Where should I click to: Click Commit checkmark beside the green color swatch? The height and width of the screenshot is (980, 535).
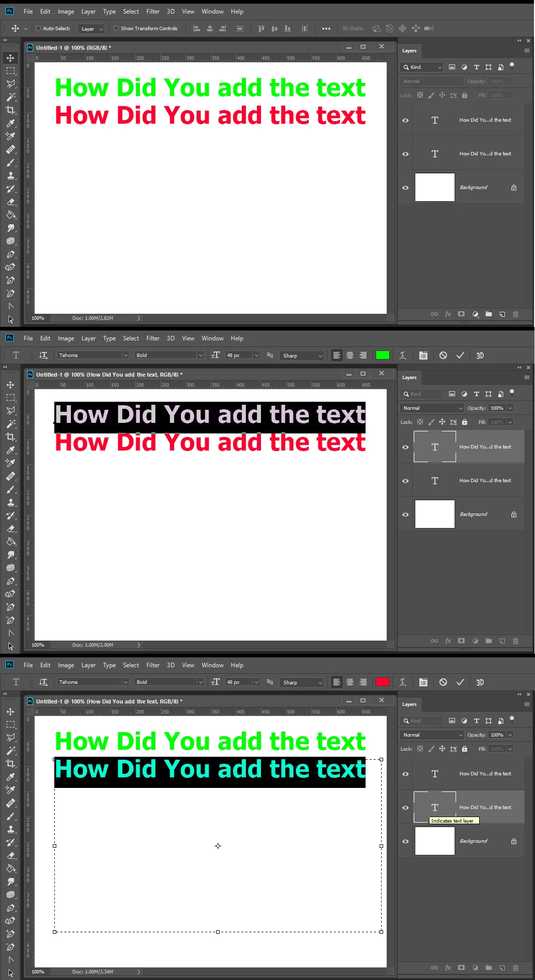(460, 355)
